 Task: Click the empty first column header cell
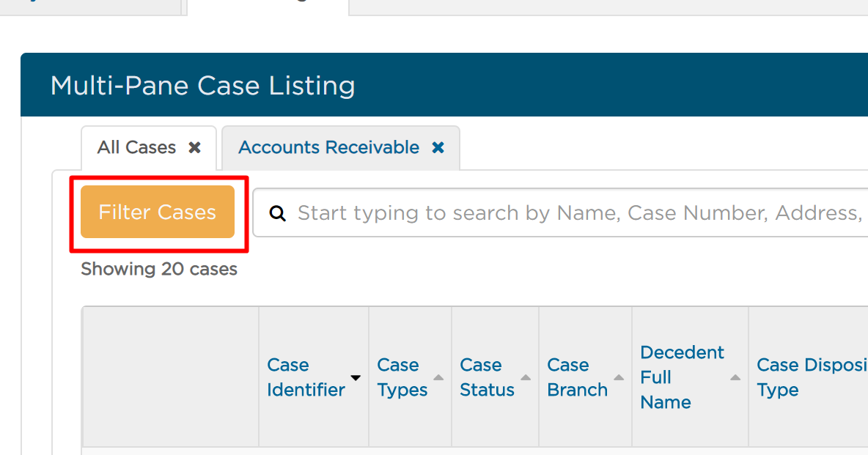(x=171, y=377)
